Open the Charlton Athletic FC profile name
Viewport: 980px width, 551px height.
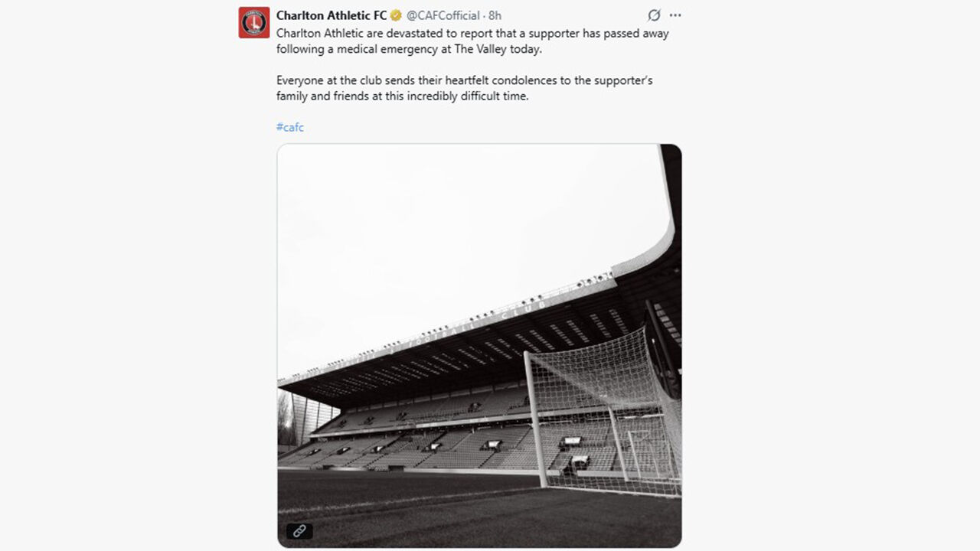[331, 15]
